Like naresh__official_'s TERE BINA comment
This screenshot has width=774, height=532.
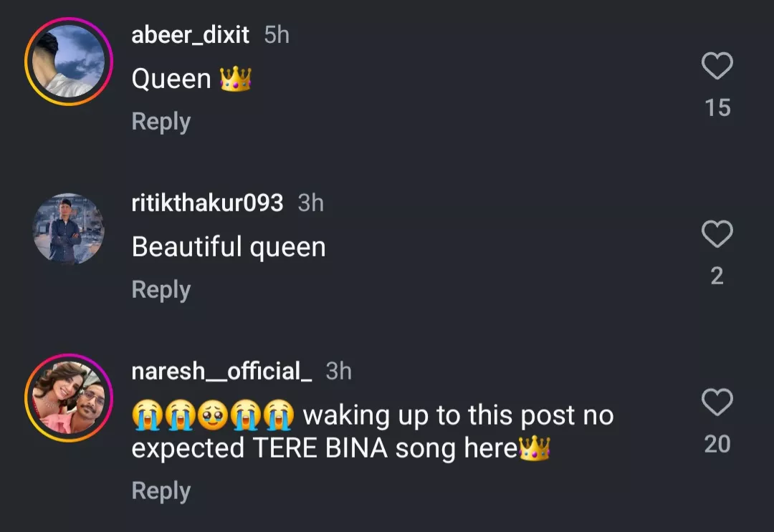(717, 403)
